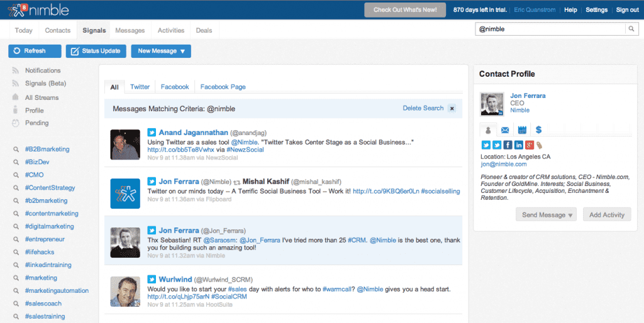Image resolution: width=644 pixels, height=323 pixels.
Task: Click the home icon beside All Streams
Action: tap(16, 97)
